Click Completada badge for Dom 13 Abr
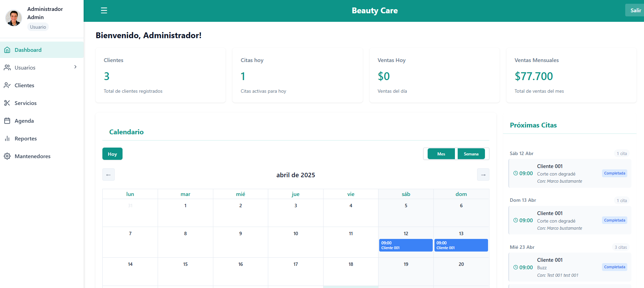644x288 pixels. [615, 220]
